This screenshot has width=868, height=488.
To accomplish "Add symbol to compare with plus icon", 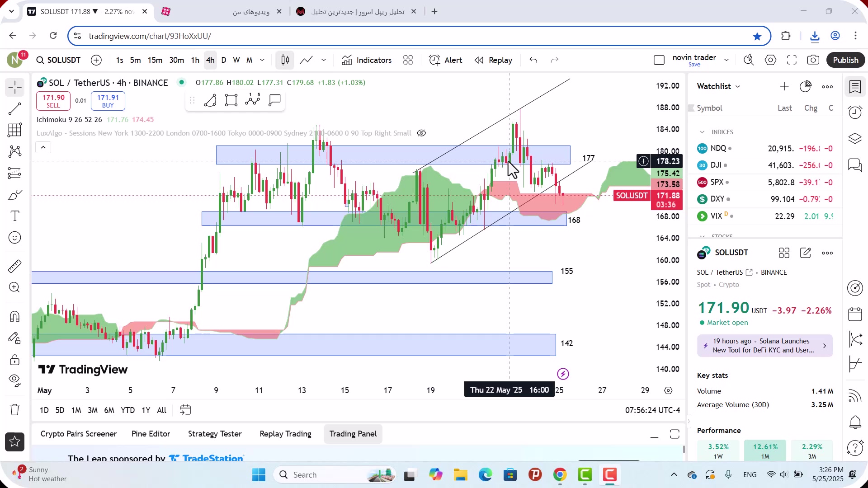I will 96,60.
